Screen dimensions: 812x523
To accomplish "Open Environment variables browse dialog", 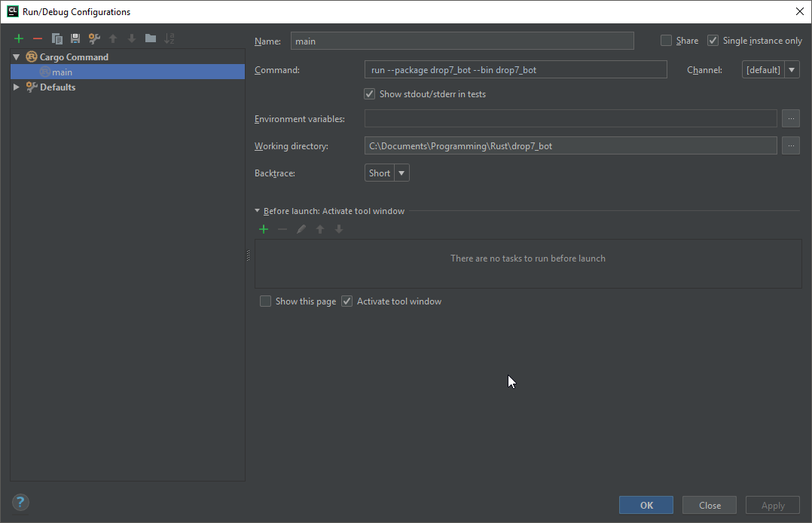I will click(x=790, y=118).
